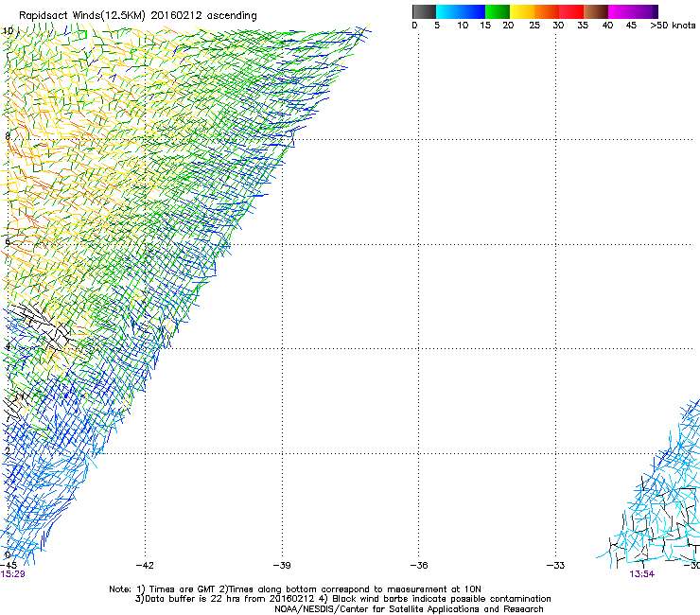Click the '>50 knots' legend label
This screenshot has width=700, height=615.
click(x=673, y=26)
